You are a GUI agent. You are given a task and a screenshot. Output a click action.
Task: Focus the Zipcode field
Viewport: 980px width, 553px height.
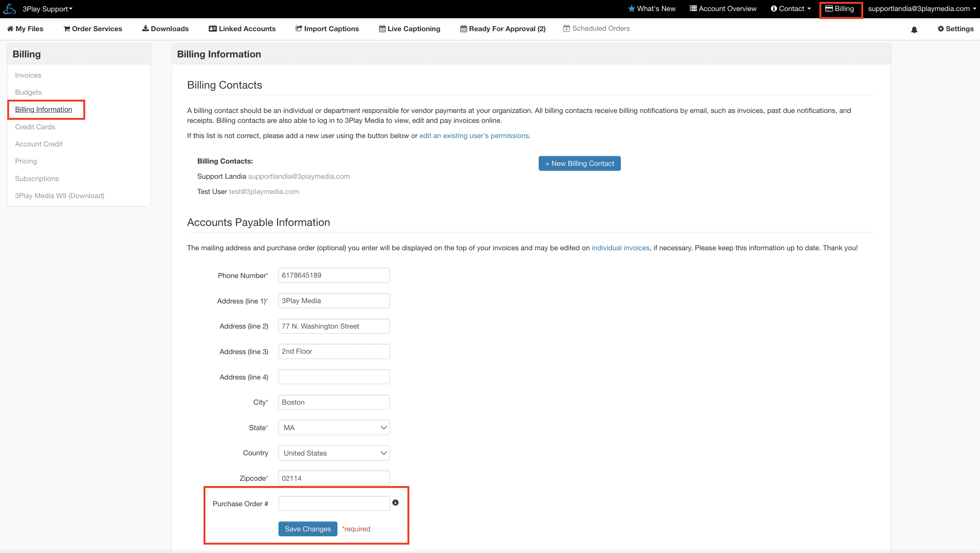(334, 478)
